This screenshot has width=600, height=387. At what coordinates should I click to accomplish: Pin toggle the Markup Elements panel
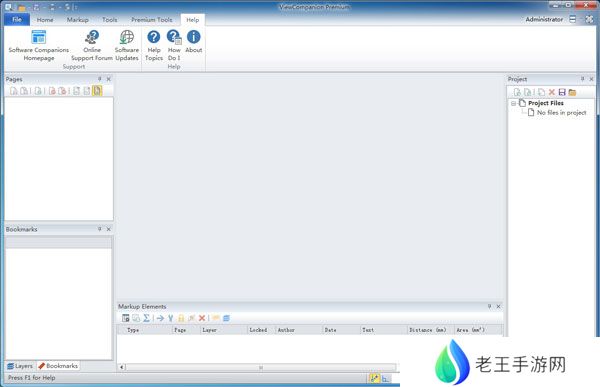click(489, 306)
